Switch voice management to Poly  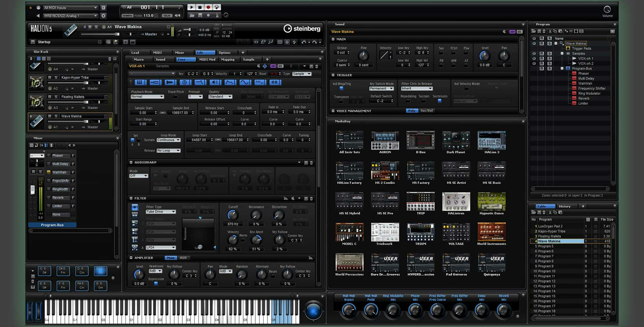coord(412,111)
